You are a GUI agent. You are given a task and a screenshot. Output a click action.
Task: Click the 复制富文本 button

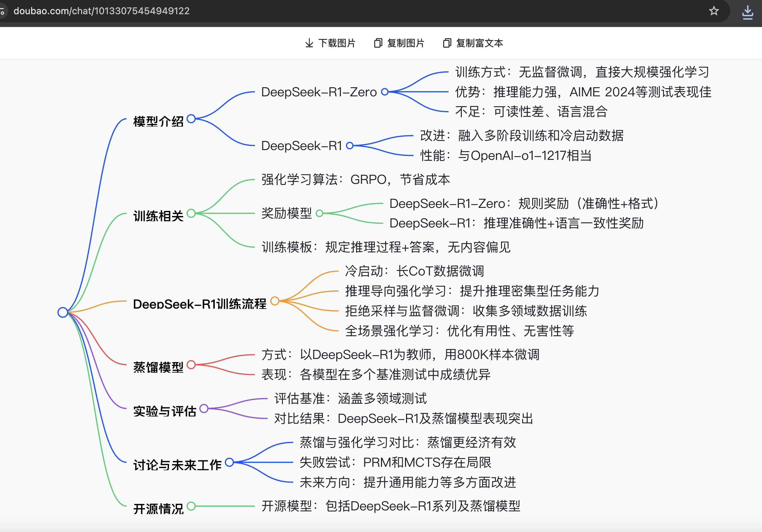point(473,43)
